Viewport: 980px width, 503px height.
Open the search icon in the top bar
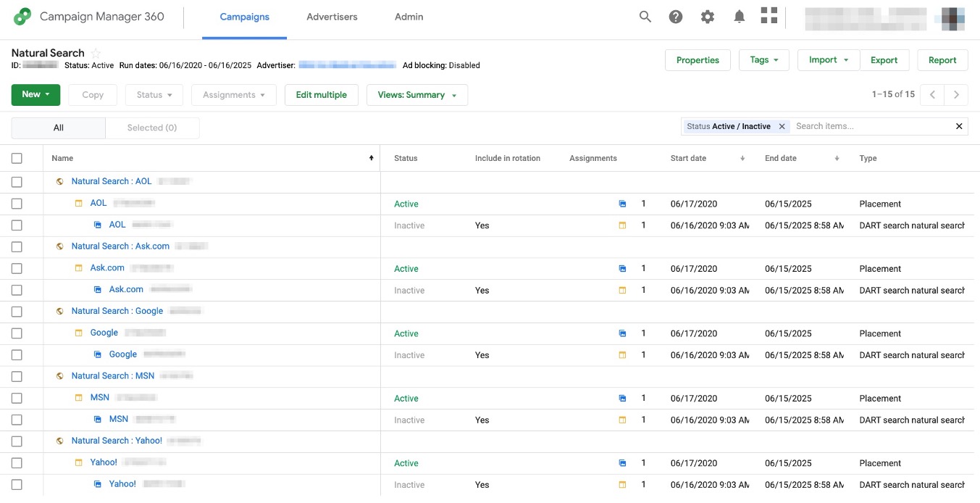coord(645,16)
